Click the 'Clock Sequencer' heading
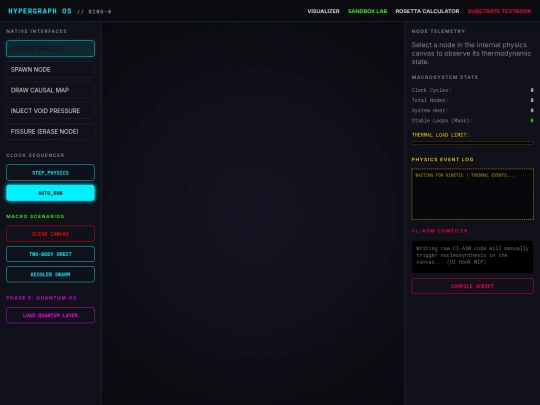 (x=35, y=155)
